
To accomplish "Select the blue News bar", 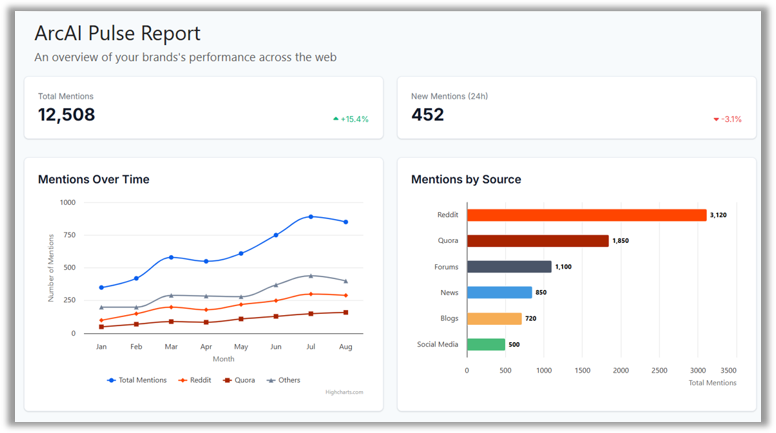I will 499,293.
